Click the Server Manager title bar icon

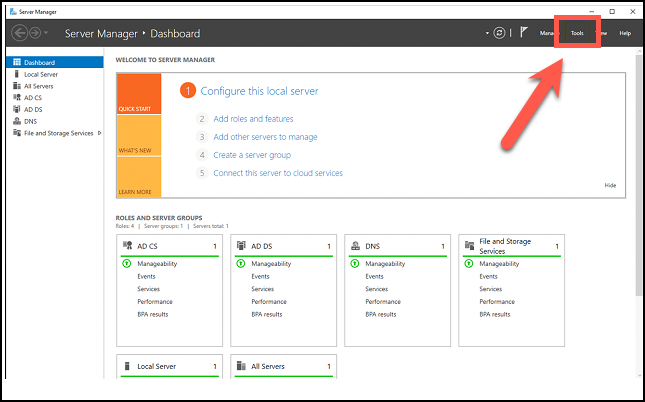[x=13, y=12]
